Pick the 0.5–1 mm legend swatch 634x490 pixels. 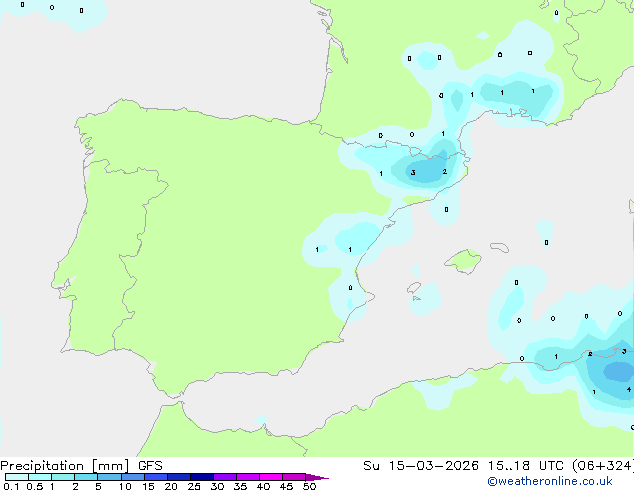(x=40, y=477)
